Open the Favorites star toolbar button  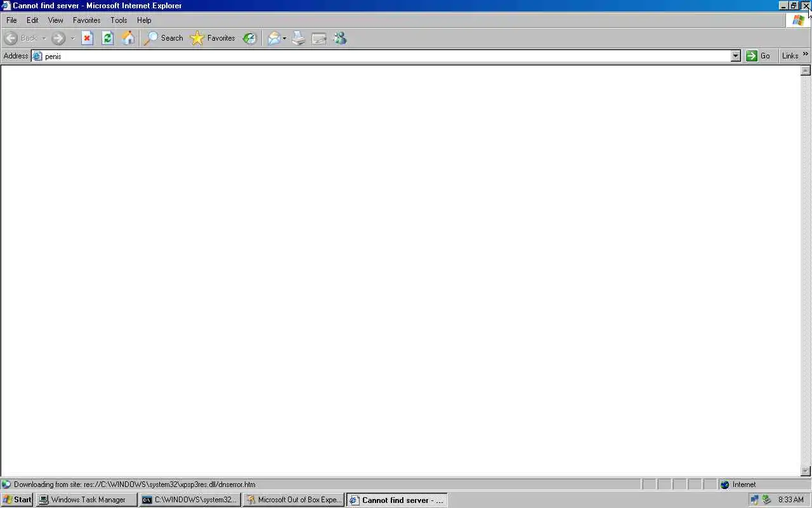[x=213, y=38]
